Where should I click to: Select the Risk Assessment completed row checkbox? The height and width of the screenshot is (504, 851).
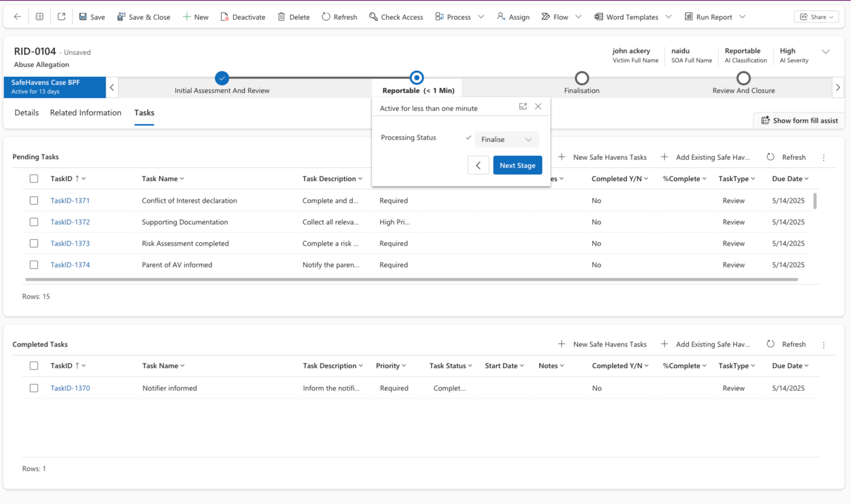click(x=34, y=244)
